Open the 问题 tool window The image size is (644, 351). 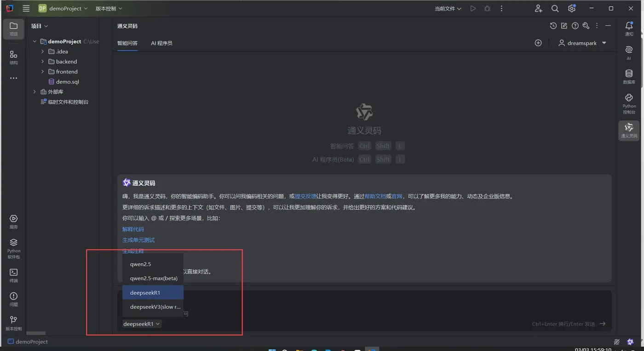click(14, 299)
